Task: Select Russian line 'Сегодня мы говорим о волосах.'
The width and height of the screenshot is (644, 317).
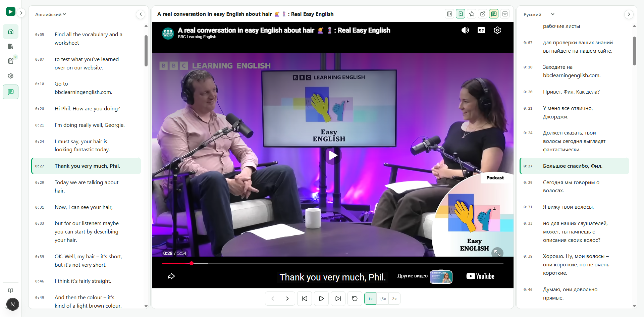Action: point(574,187)
